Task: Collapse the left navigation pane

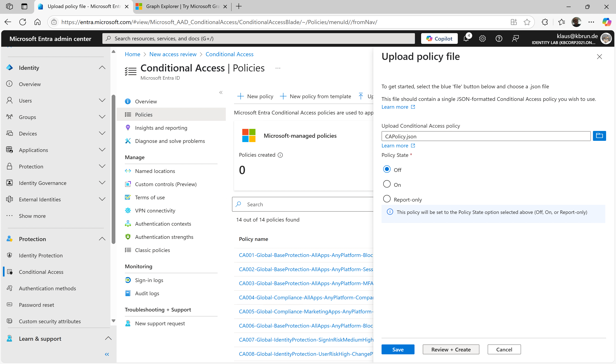Action: coord(107,354)
